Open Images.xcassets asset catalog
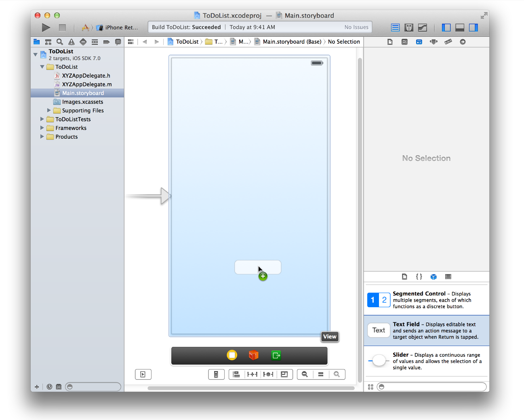 coord(78,102)
